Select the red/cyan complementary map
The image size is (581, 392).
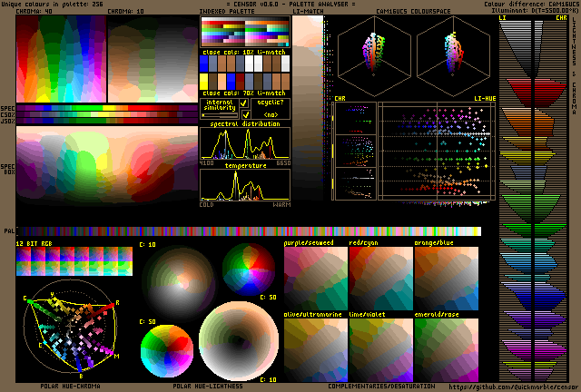[x=380, y=279]
